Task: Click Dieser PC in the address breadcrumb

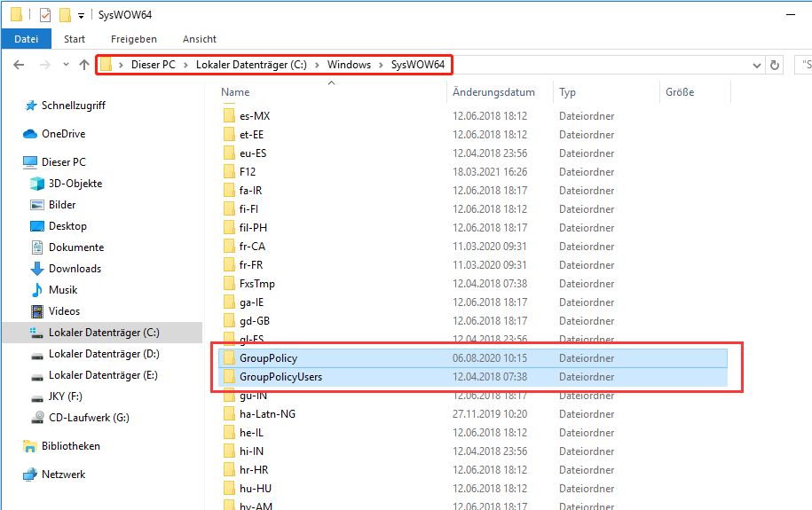Action: coord(154,65)
